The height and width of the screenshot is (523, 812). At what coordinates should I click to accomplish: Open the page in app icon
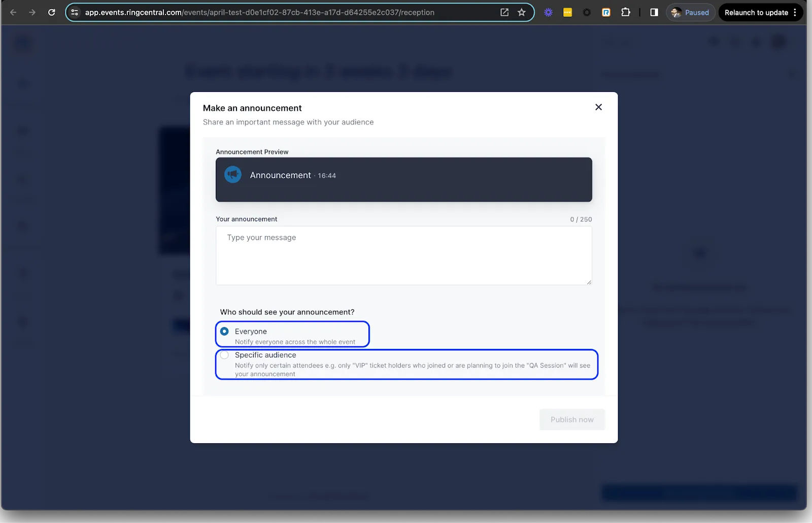click(x=504, y=12)
